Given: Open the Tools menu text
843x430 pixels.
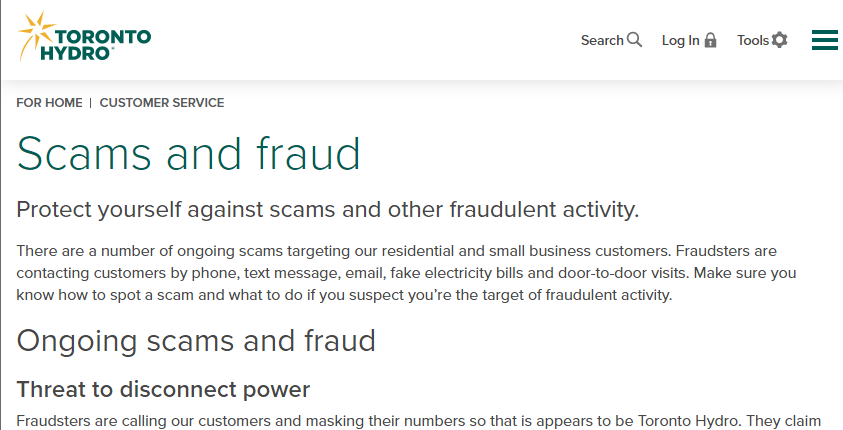Looking at the screenshot, I should [x=753, y=40].
